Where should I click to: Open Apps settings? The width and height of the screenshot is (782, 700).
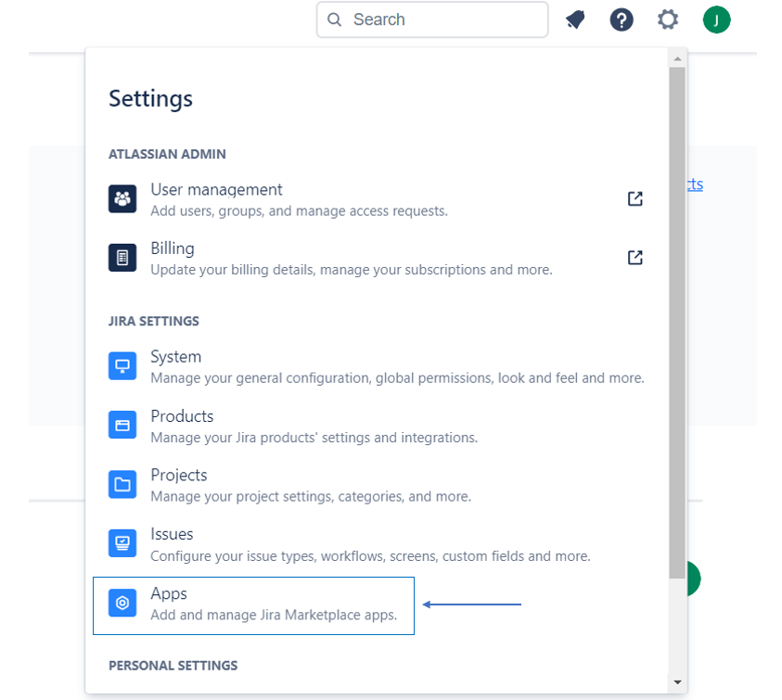point(253,605)
